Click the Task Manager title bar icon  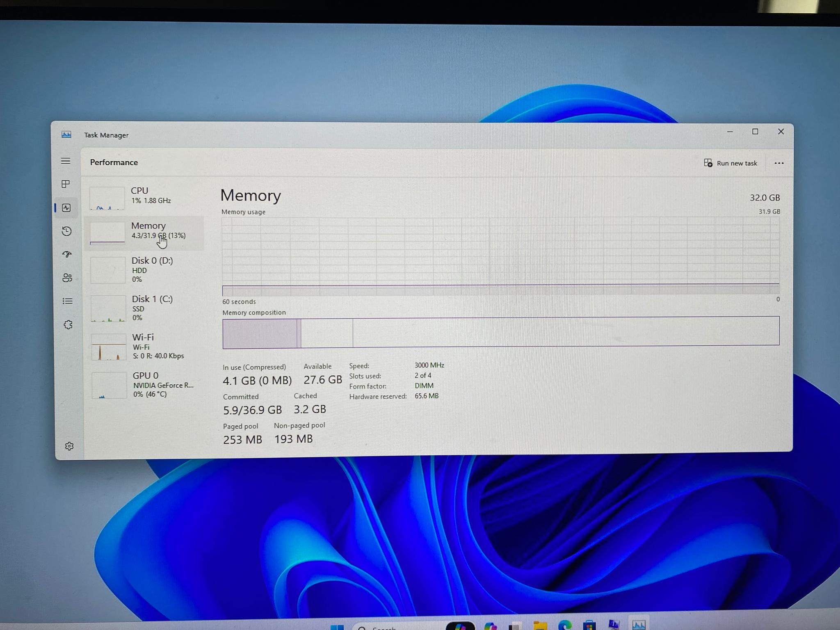point(66,135)
